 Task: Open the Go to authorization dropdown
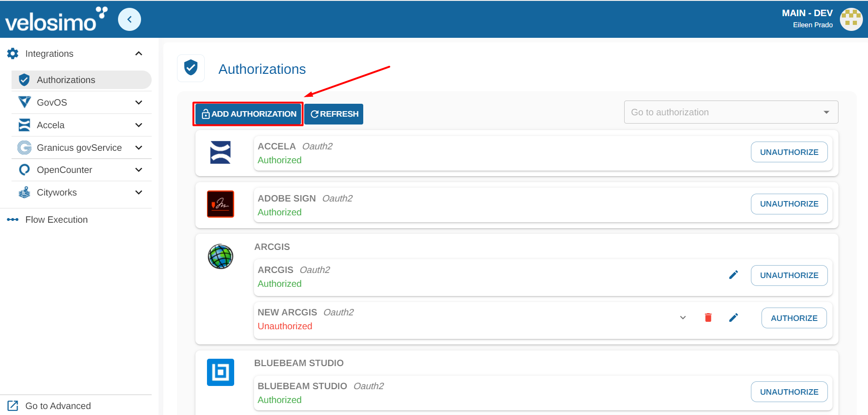click(731, 112)
